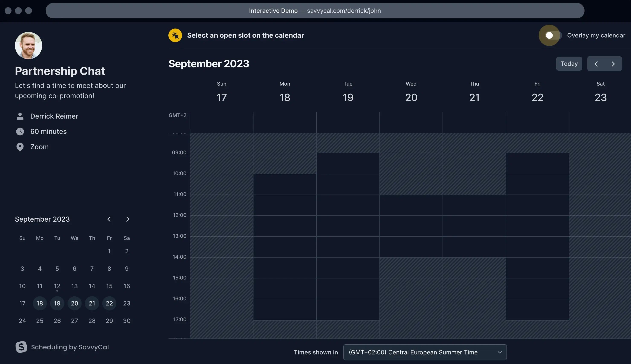Go to next month in the mini calendar
This screenshot has width=631, height=364.
pos(128,219)
